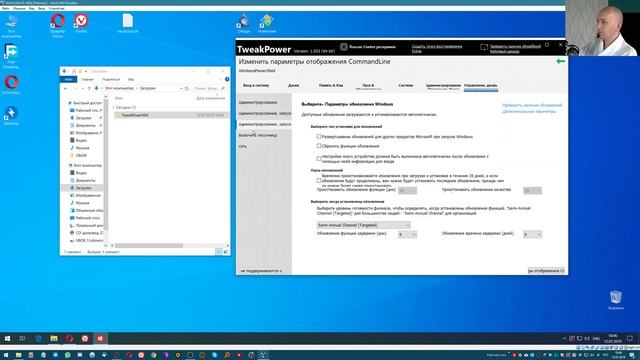Open Edge from guest taskbar
Viewport: 640px width, 360px height.
coord(38,338)
